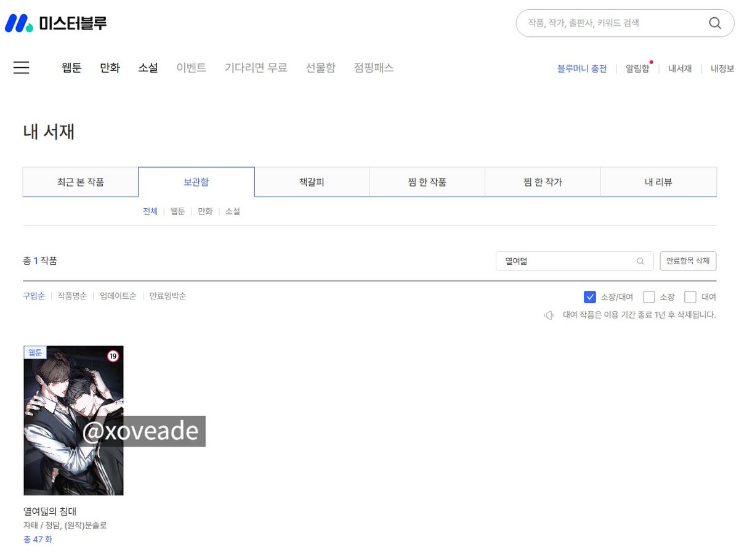Click 블루머니 충전 link
The image size is (739, 560).
pyautogui.click(x=582, y=68)
